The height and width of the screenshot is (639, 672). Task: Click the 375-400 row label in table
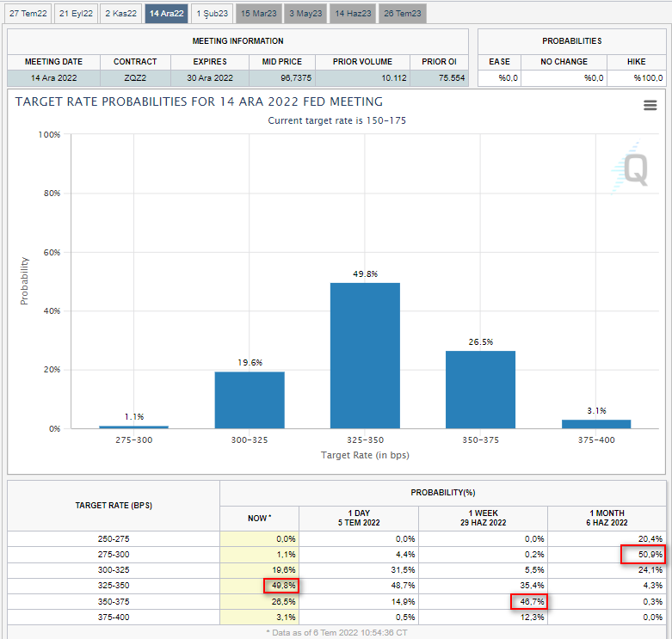coord(114,617)
